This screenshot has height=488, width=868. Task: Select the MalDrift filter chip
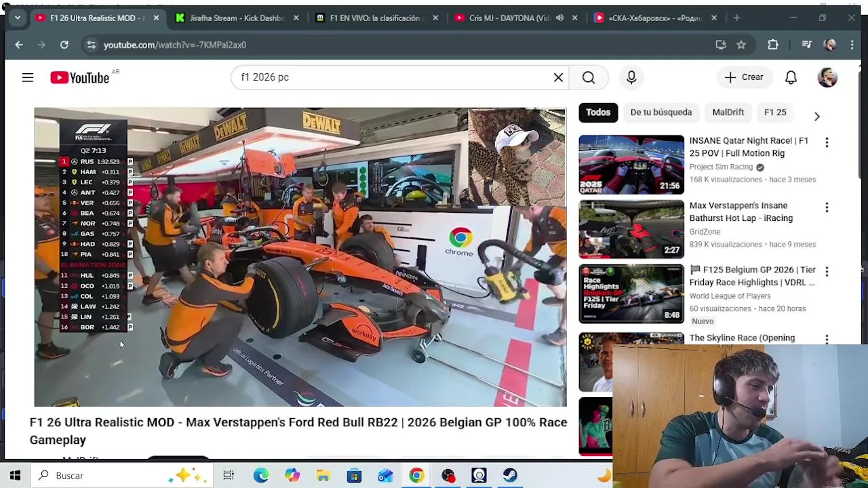[728, 113]
